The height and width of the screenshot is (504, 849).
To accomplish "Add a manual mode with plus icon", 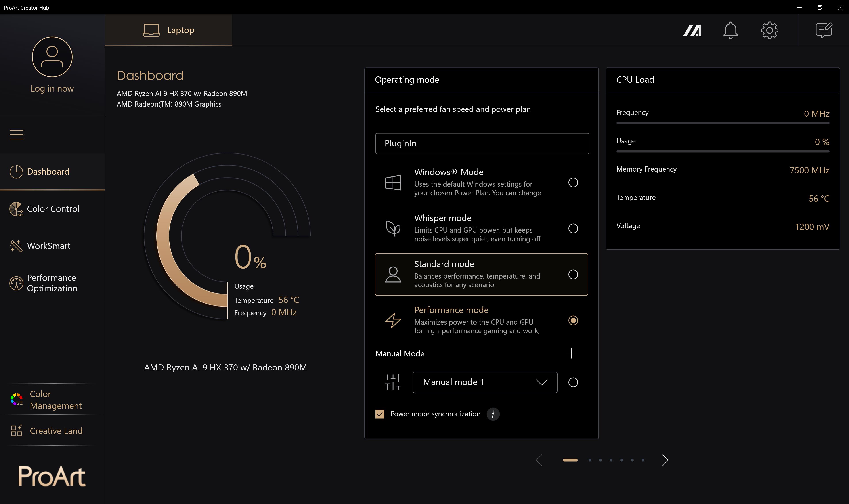I will click(571, 353).
